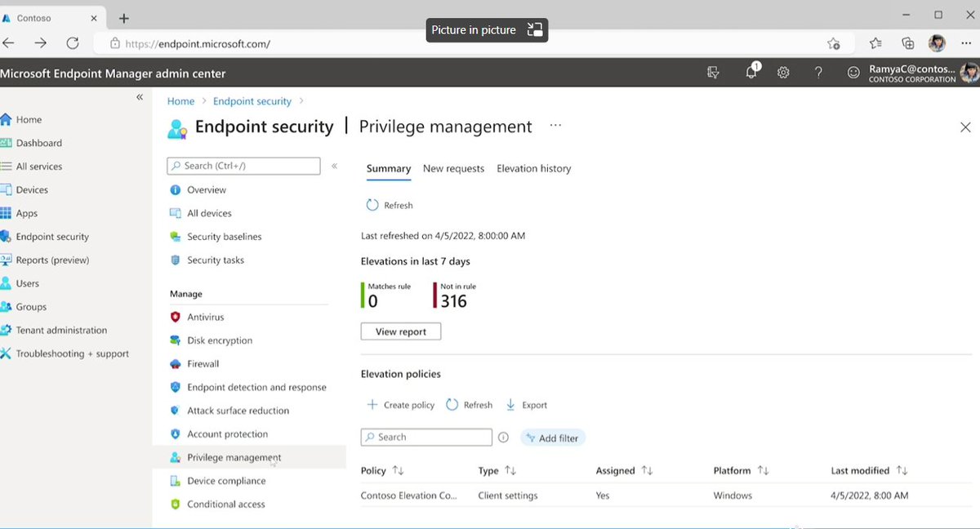Image resolution: width=980 pixels, height=529 pixels.
Task: Refresh the Elevation policies list
Action: point(470,405)
